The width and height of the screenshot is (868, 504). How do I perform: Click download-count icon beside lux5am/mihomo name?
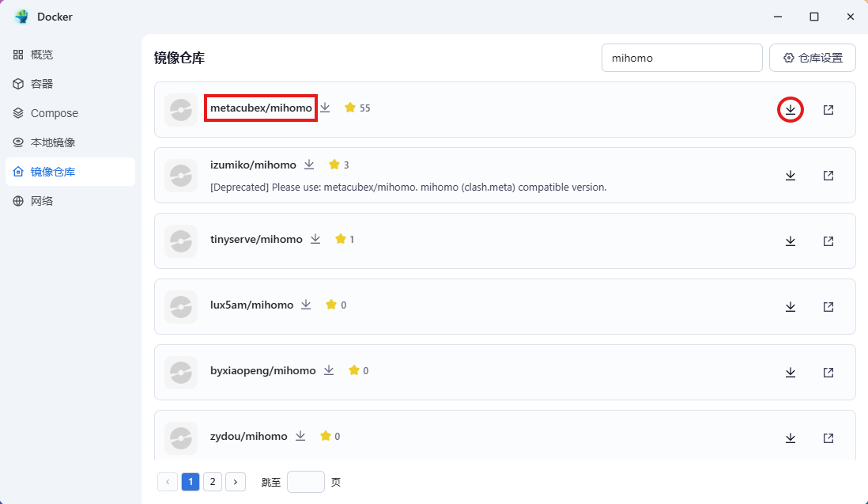click(306, 305)
